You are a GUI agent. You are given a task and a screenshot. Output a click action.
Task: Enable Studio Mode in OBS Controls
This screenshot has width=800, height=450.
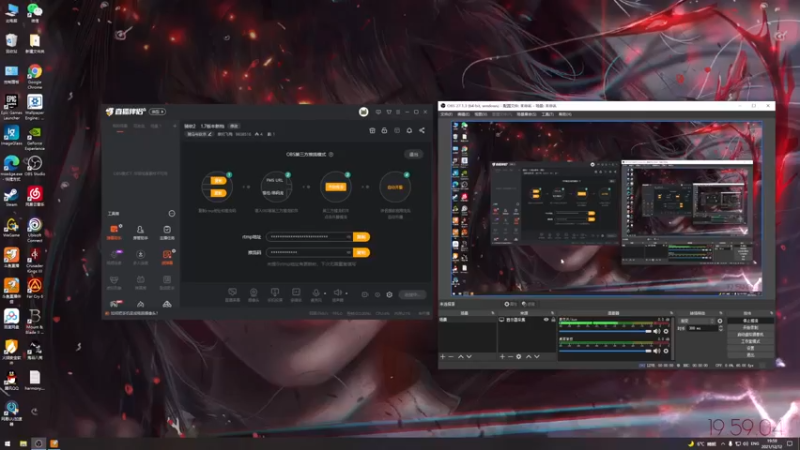coord(751,341)
